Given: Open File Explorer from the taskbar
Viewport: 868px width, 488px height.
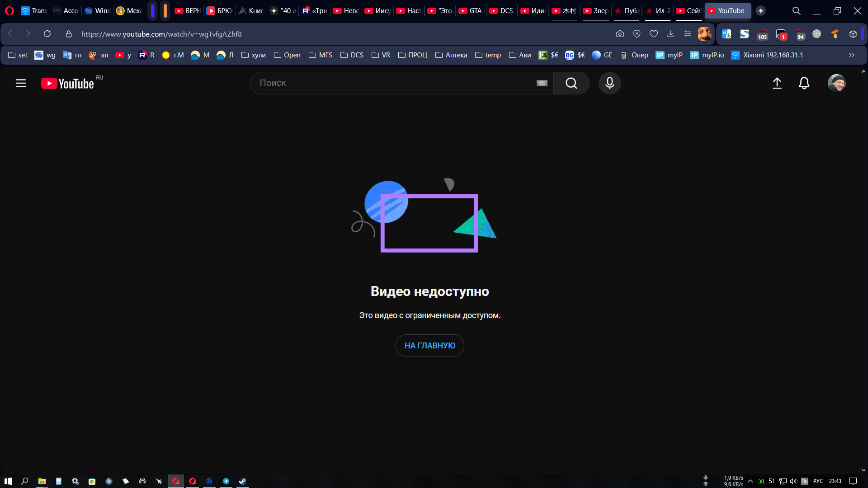Looking at the screenshot, I should 42,481.
